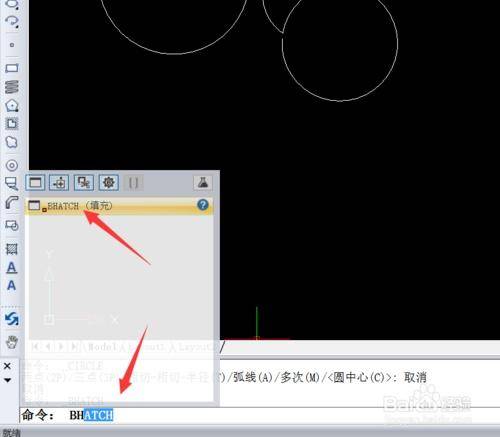Select the donut ring tool

pos(12,165)
